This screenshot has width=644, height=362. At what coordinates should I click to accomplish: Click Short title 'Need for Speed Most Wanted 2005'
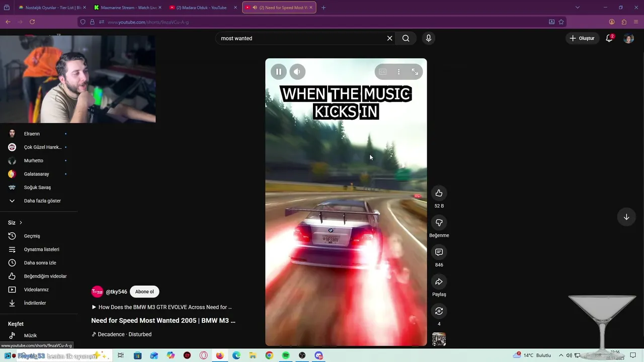163,320
